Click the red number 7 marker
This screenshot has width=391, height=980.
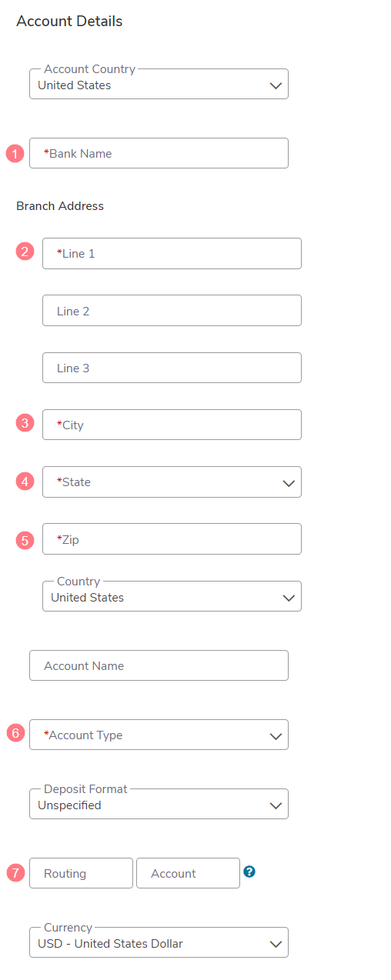15,873
